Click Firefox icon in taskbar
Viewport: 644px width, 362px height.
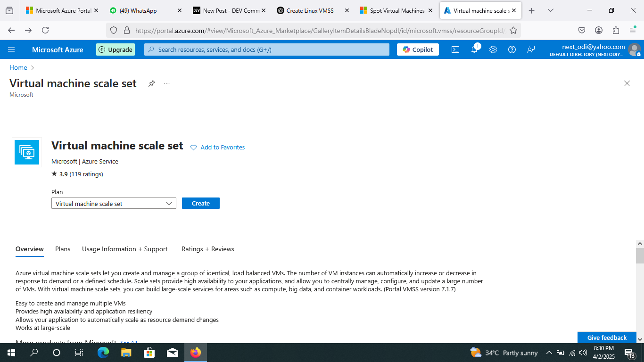point(195,353)
